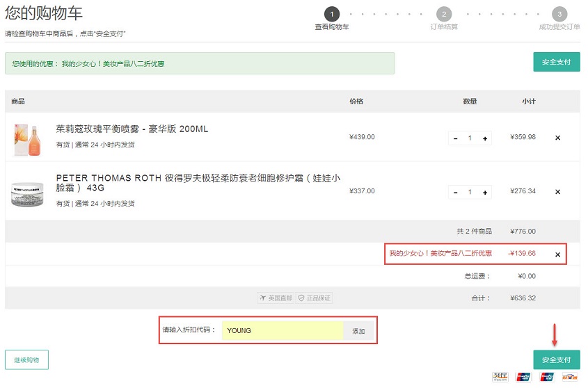
Task: Click the 您的购物车 page heading
Action: coord(44,13)
